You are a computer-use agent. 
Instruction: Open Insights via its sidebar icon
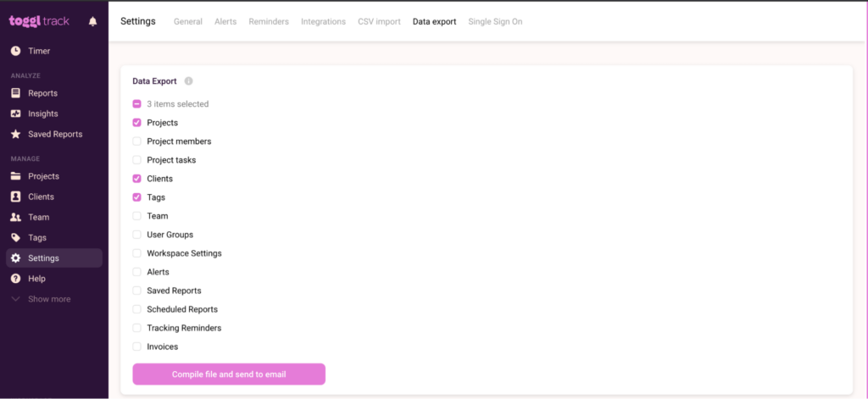tap(15, 114)
